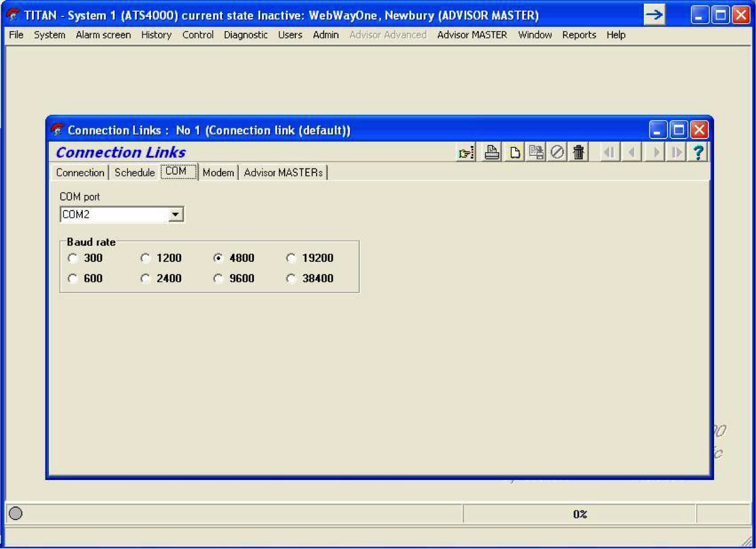Screen dimensions: 756x549
Task: Click the pointing hand record selector icon
Action: (x=466, y=152)
